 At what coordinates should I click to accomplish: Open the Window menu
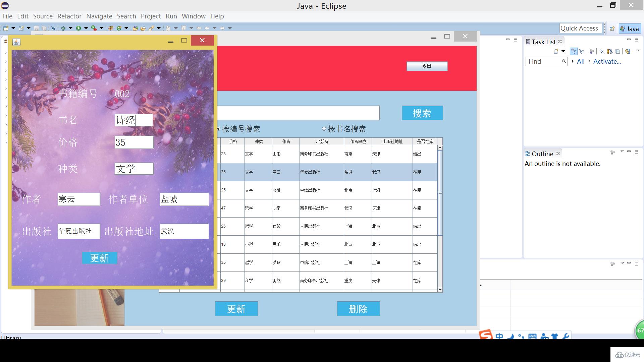coord(193,16)
